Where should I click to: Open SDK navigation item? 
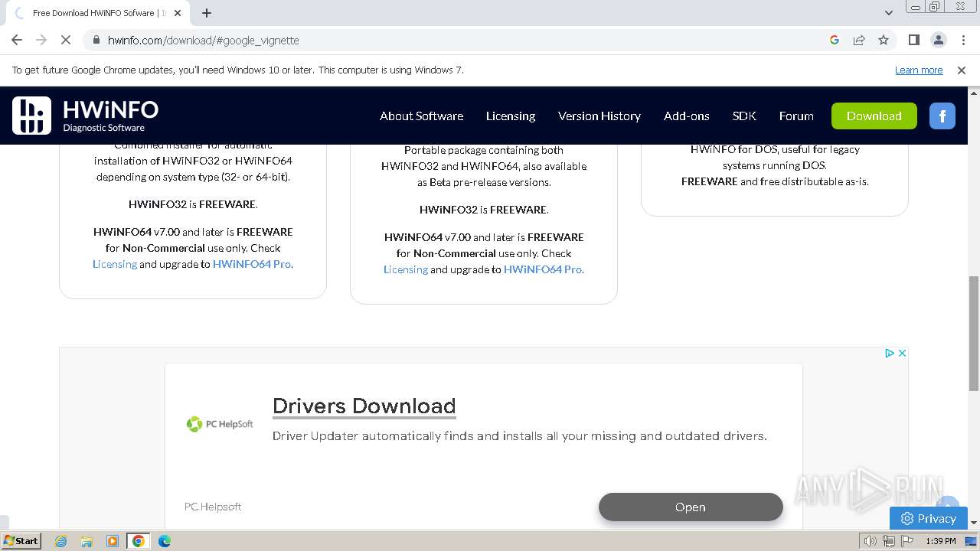[x=744, y=116]
